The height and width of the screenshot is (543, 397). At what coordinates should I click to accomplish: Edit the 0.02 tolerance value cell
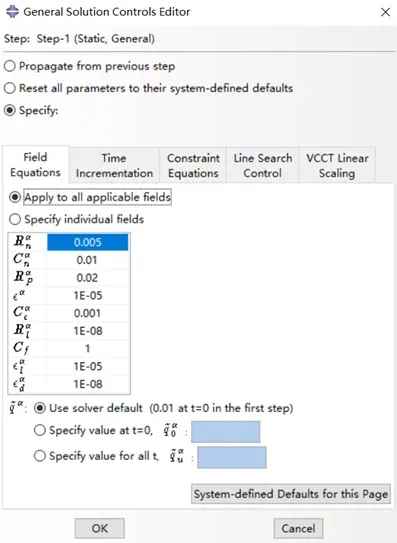click(x=88, y=278)
